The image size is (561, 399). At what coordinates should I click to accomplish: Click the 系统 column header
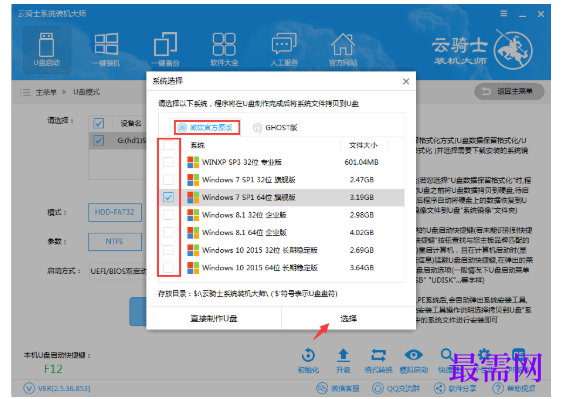pyautogui.click(x=197, y=145)
